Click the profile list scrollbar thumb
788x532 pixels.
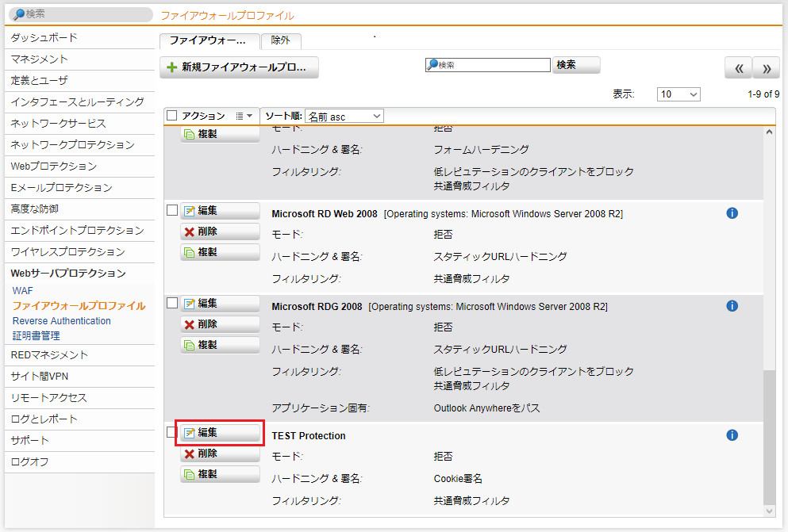click(x=770, y=438)
